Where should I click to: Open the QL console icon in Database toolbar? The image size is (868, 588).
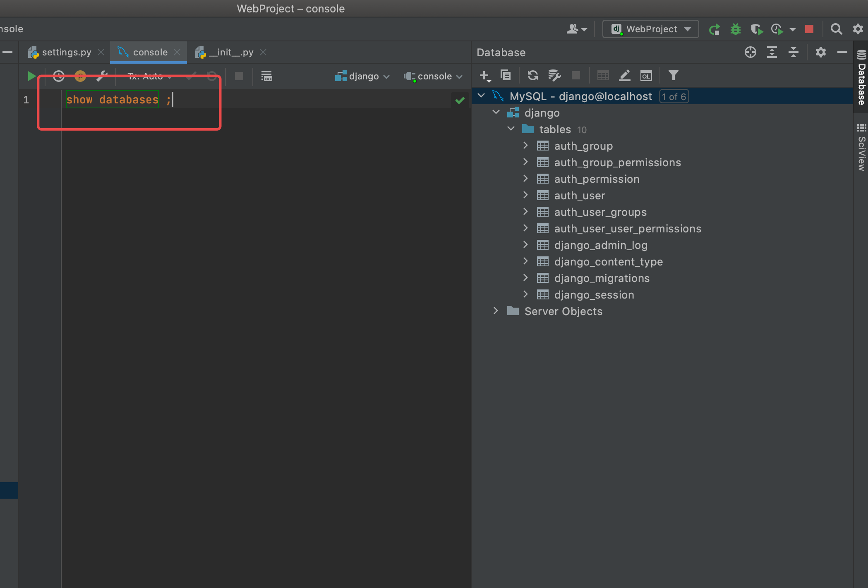[646, 75]
